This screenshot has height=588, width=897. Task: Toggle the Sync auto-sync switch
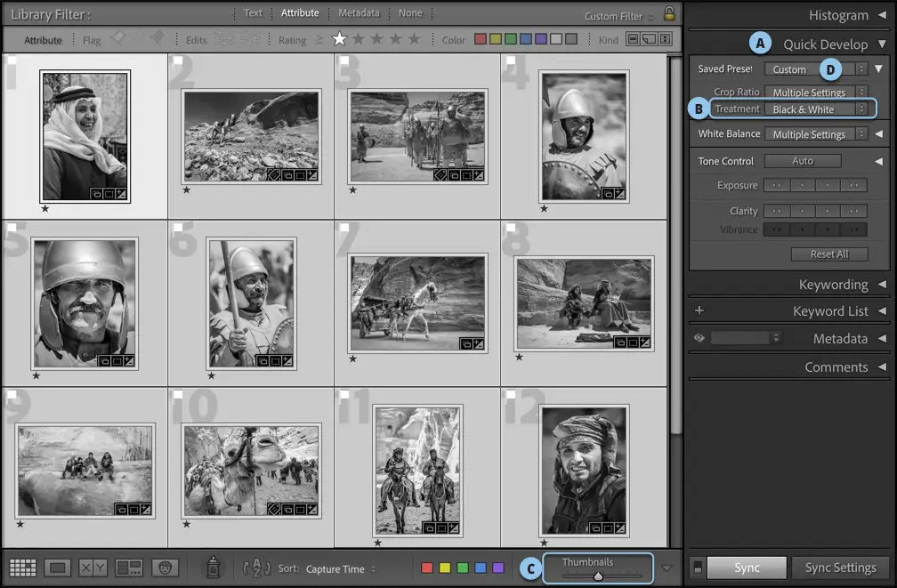pyautogui.click(x=696, y=568)
